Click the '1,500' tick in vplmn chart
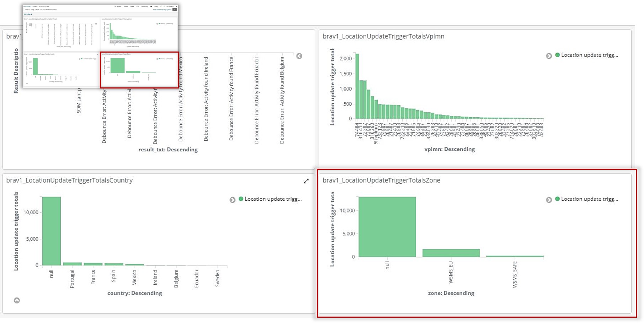 pos(346,74)
